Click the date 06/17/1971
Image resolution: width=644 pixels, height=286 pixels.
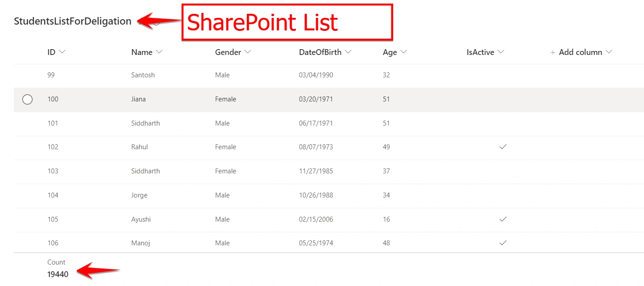coord(316,123)
